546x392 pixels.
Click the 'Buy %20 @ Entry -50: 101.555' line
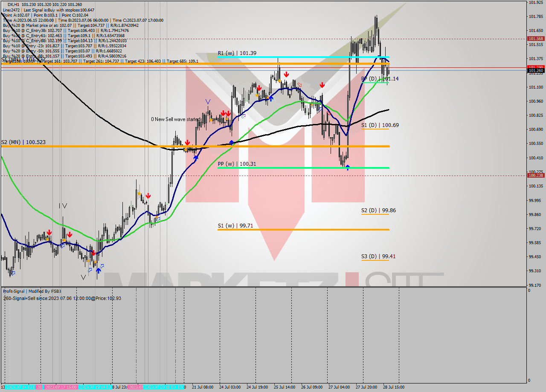coord(63,51)
